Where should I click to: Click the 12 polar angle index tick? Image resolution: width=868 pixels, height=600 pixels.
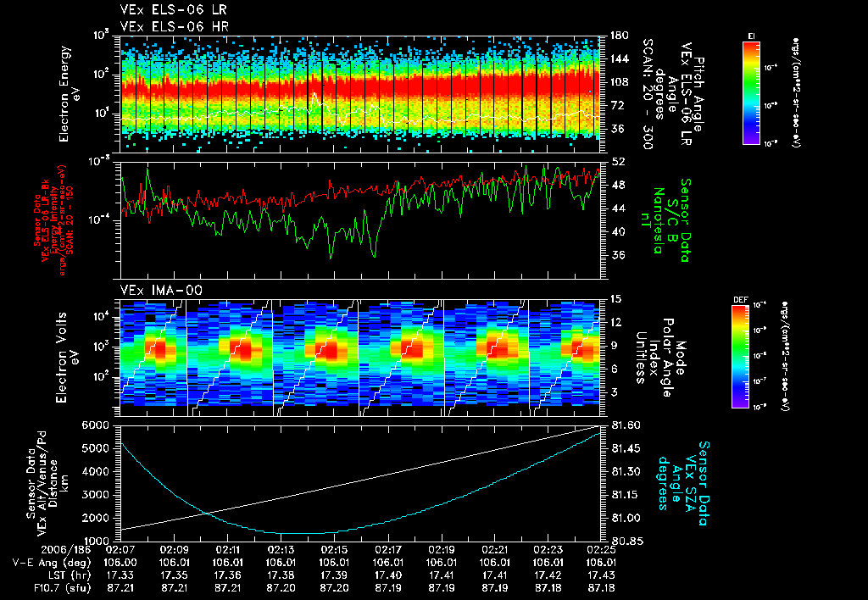(x=616, y=322)
